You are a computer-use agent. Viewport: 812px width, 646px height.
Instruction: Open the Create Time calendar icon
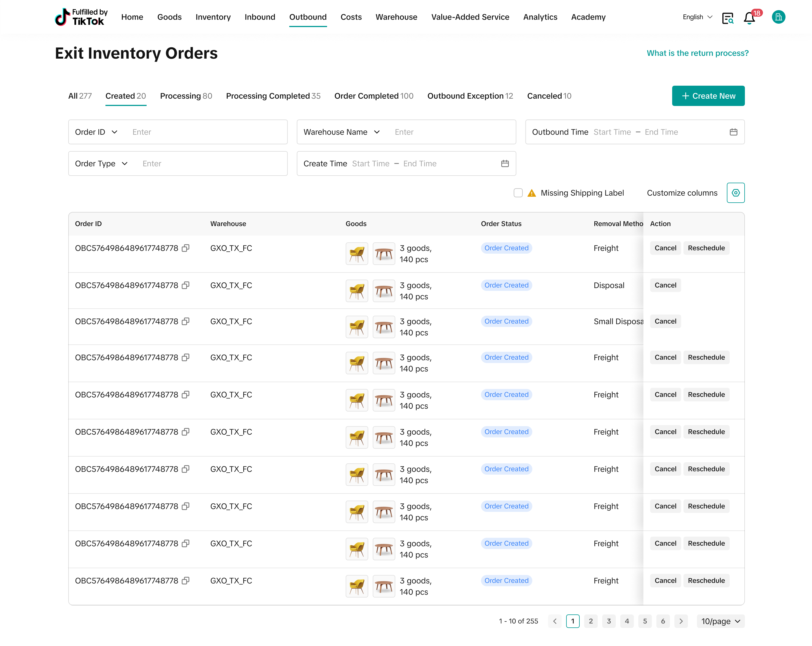point(505,163)
